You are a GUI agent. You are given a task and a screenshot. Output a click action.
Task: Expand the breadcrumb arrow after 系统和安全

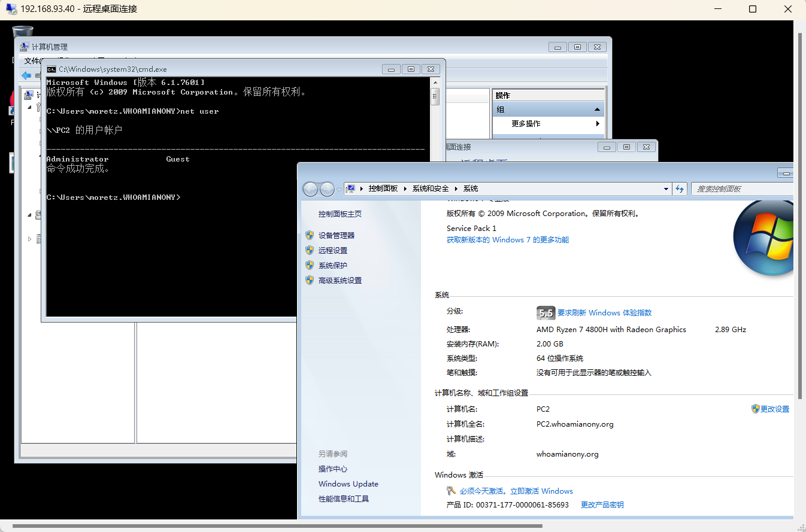point(456,189)
